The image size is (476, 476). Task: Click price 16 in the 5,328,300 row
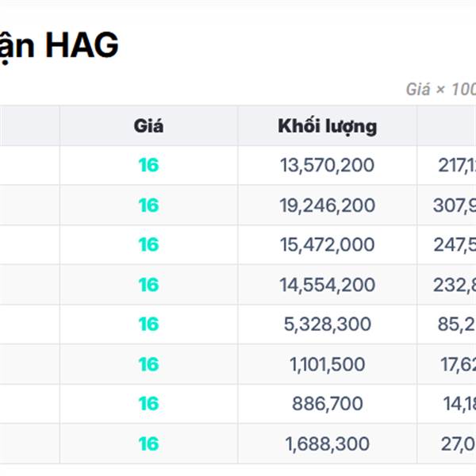tap(148, 324)
